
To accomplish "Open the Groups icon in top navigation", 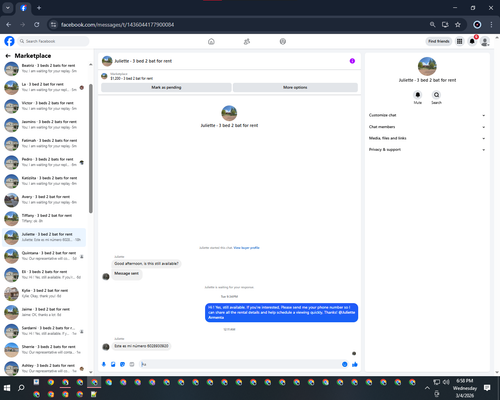I will click(x=283, y=41).
